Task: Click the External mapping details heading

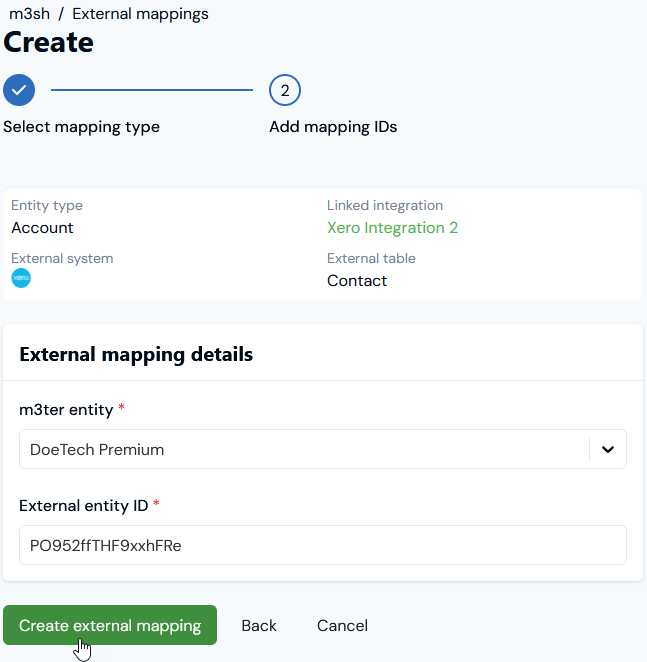Action: click(136, 354)
